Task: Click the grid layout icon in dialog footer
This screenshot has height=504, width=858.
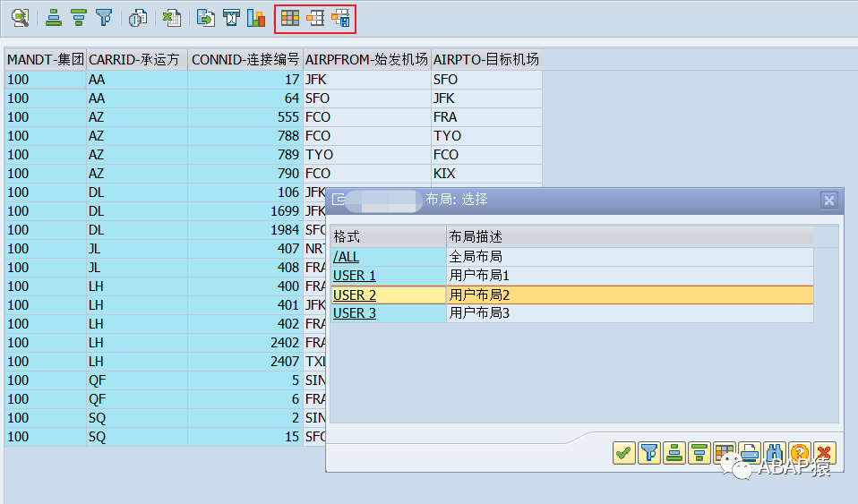Action: tap(725, 453)
